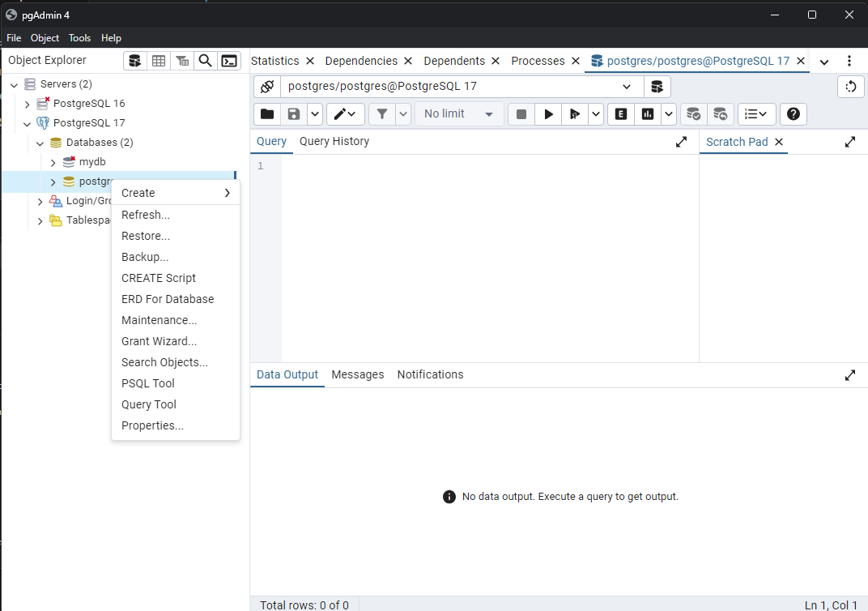Select CREATE Script menu entry
The image size is (868, 611).
coord(176,277)
